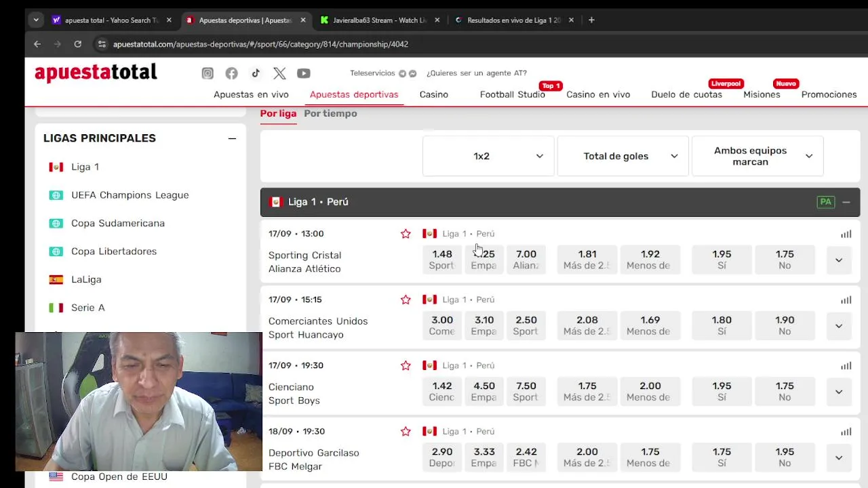Bet both teams score Sí at 1.80
The height and width of the screenshot is (488, 868).
722,325
